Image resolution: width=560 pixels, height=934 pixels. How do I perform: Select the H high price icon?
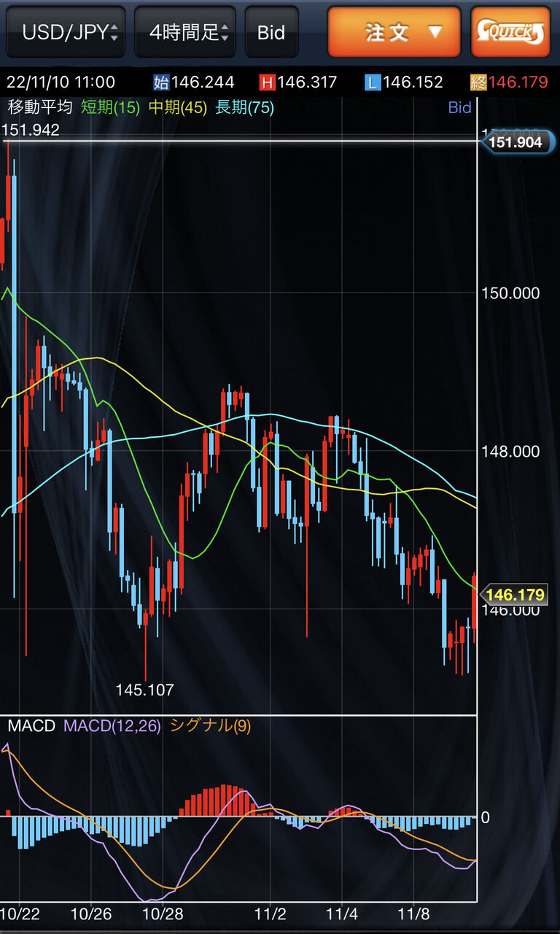[268, 82]
